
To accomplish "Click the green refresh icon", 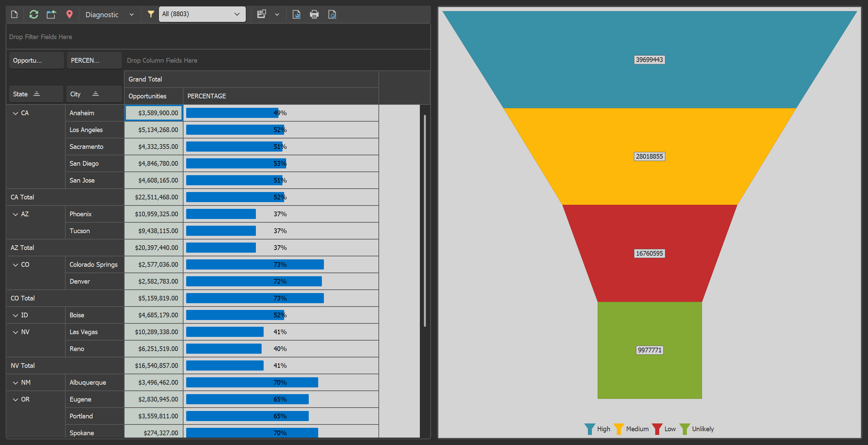I will [33, 14].
